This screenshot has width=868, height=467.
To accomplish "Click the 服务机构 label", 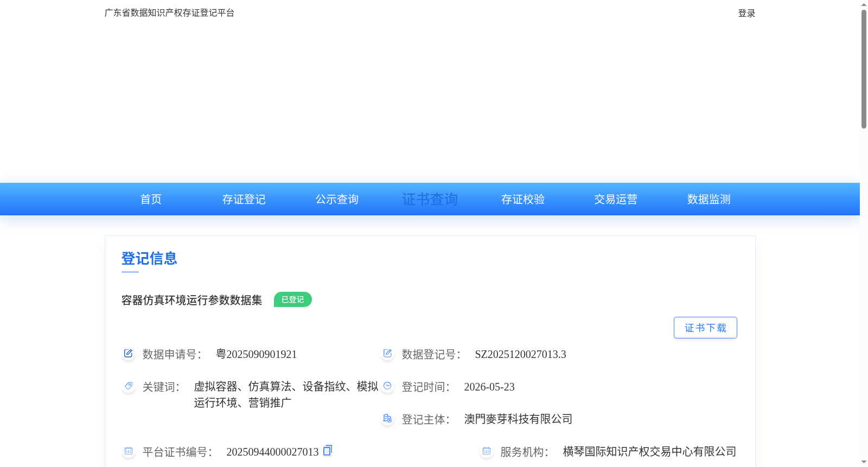I will [x=525, y=452].
